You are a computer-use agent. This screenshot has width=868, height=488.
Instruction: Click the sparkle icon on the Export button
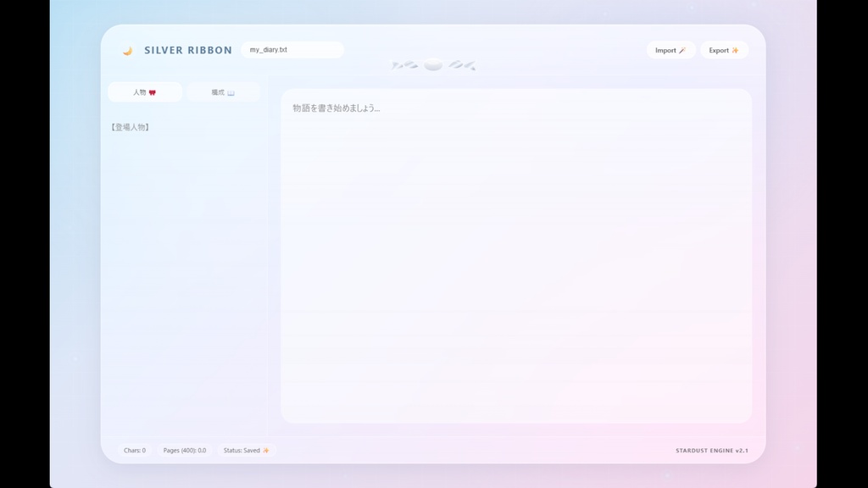click(734, 50)
